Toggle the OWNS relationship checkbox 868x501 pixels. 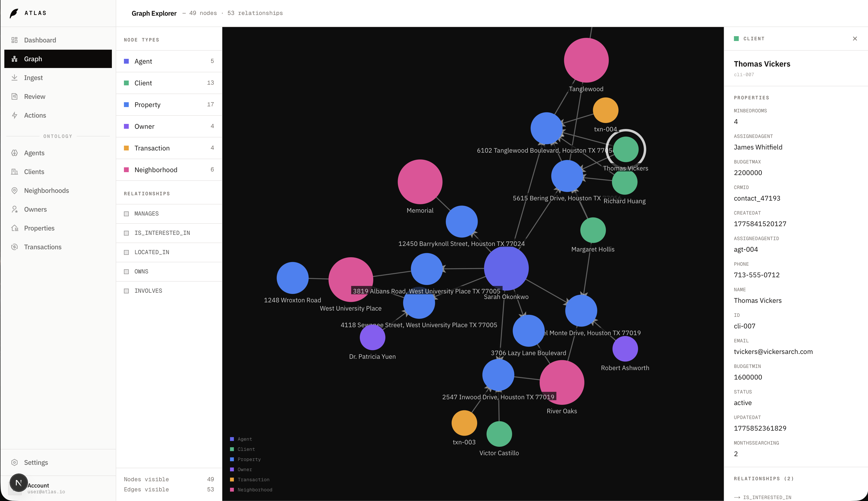(126, 271)
